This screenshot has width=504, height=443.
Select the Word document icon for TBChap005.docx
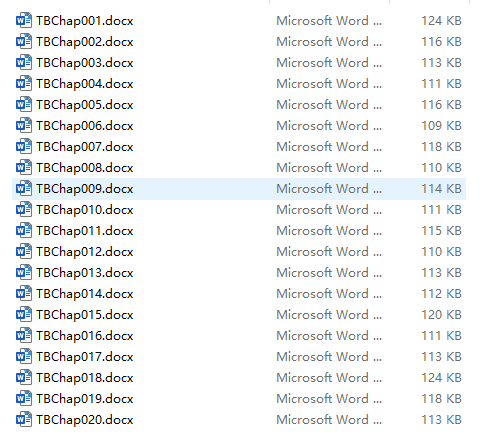click(24, 105)
